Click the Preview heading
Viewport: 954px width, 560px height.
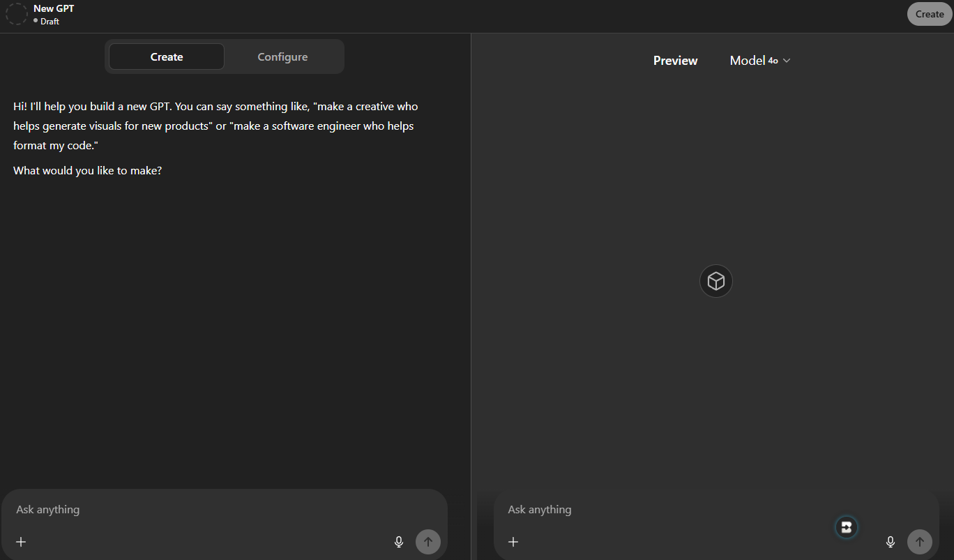(675, 61)
